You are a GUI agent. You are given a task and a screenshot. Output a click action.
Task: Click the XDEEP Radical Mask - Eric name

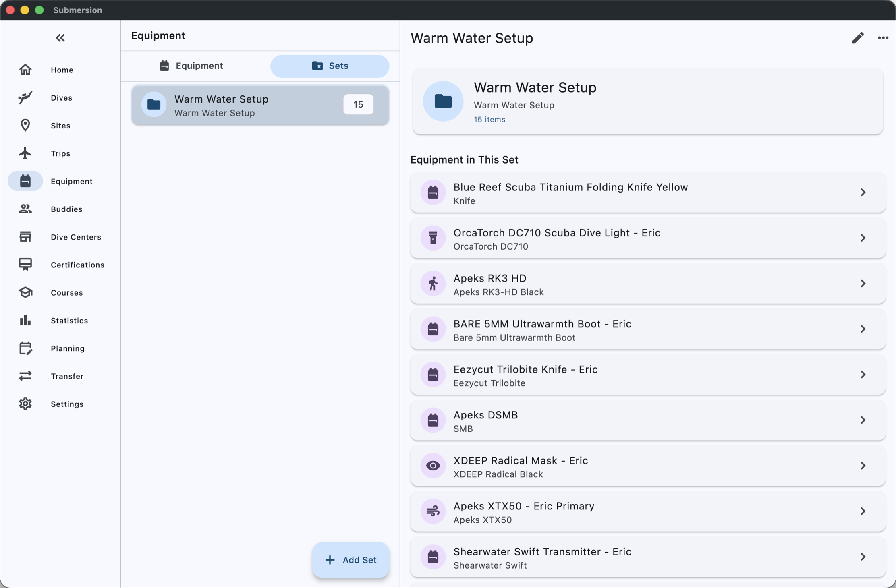521,460
